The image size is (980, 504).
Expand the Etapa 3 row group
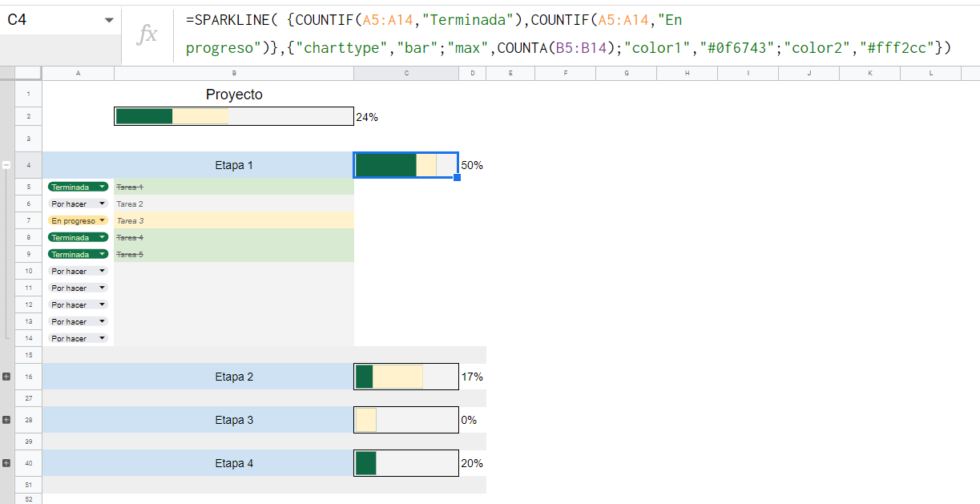7,420
